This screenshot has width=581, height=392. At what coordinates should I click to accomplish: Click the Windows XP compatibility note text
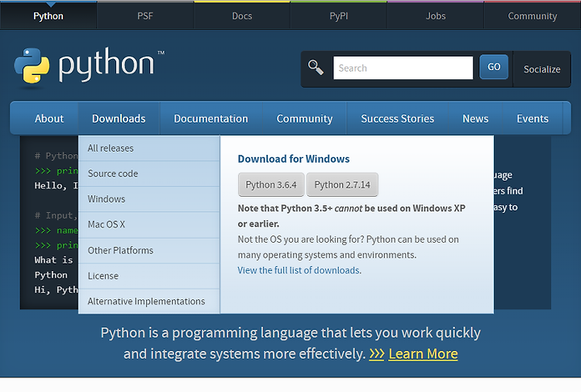coord(351,216)
